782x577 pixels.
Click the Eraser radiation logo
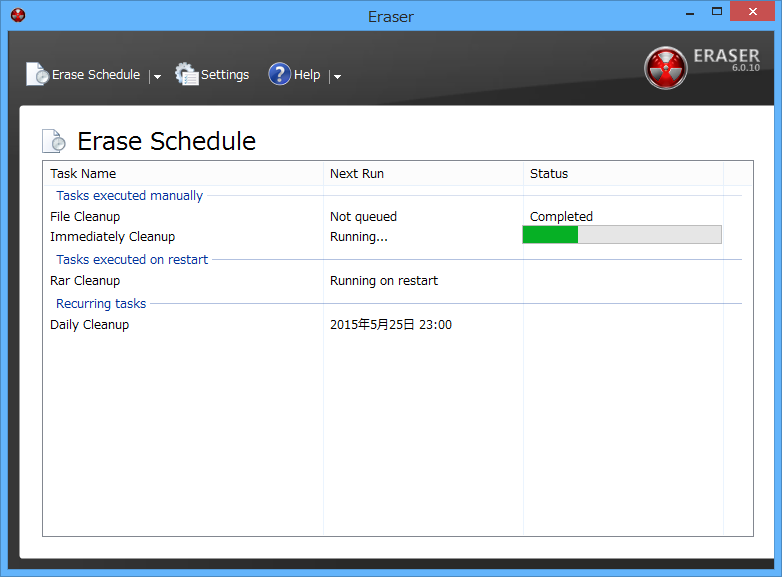[665, 68]
